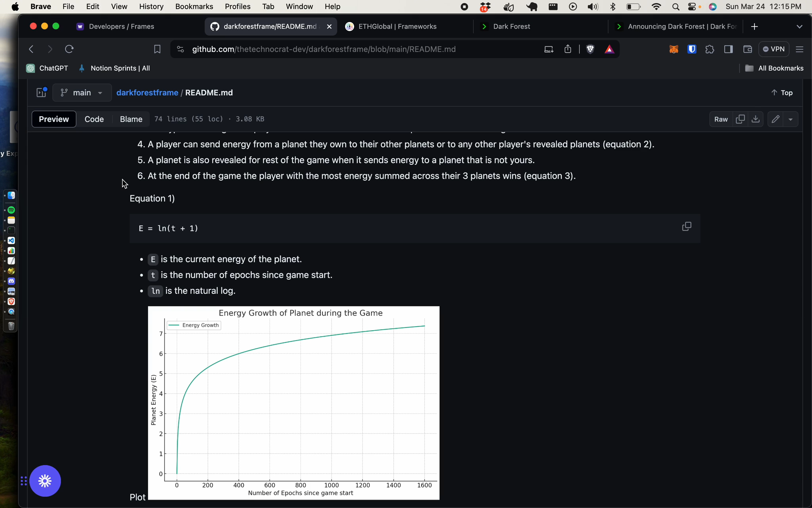The image size is (812, 508).
Task: Open MetaMask fox extension
Action: tap(674, 49)
